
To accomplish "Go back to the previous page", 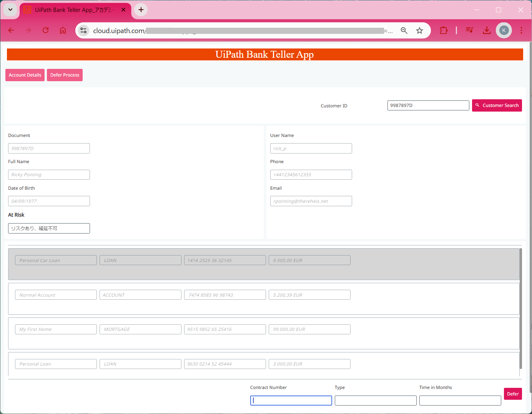I will click(x=11, y=30).
